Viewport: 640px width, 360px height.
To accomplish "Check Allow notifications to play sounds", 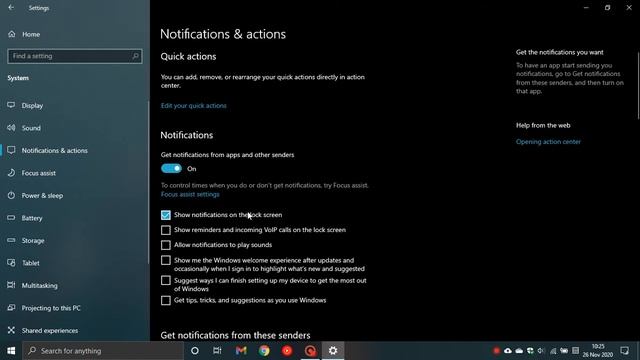I will click(x=166, y=245).
